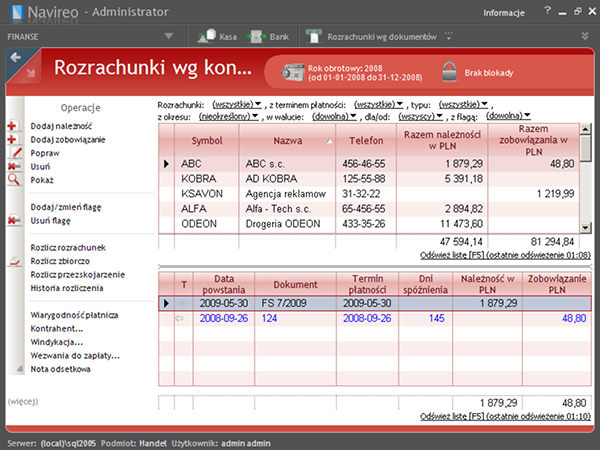Click the Pokaż magnifier icon
The image size is (600, 450).
pos(13,179)
